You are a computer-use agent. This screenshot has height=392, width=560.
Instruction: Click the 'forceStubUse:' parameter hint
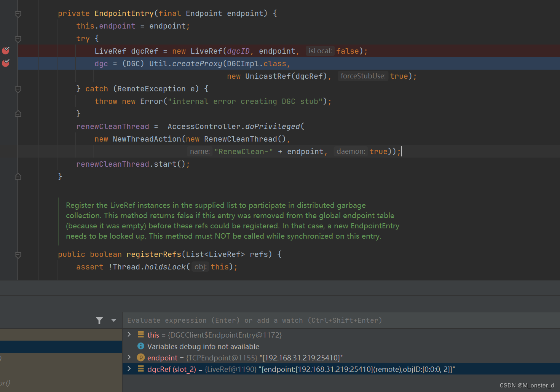(363, 76)
